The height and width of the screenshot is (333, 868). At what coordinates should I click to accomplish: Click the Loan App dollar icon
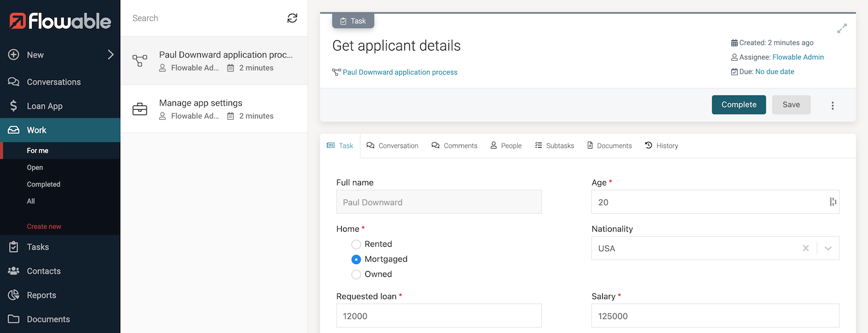(13, 106)
